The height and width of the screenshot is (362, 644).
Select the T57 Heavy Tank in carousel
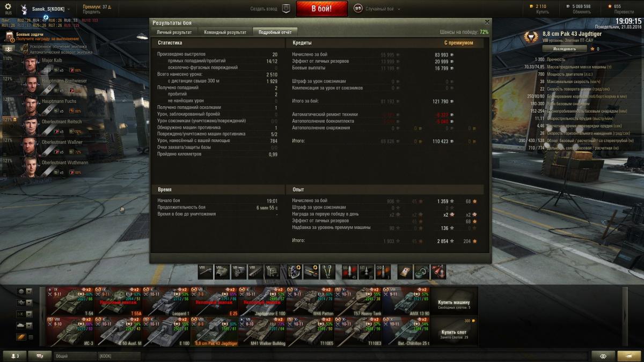pos(358,301)
